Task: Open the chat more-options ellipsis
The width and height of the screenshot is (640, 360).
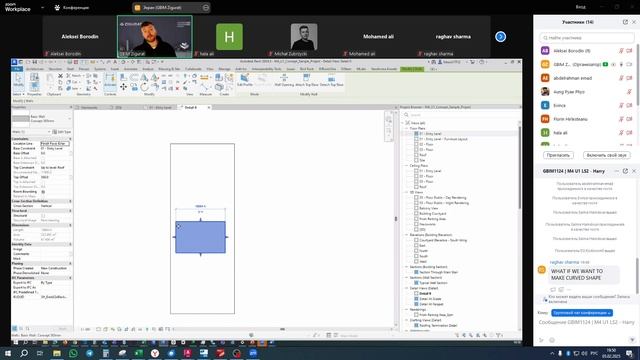Action: point(616,171)
